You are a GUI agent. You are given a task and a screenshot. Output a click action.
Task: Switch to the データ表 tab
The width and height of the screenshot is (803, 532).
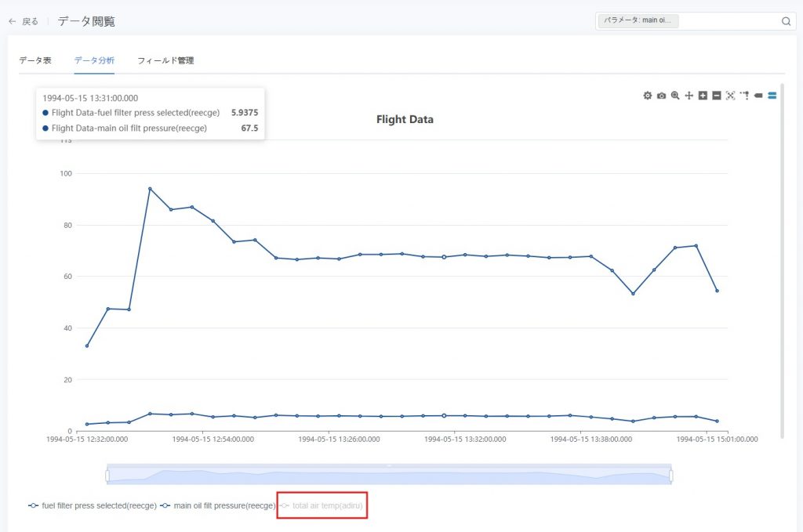click(x=35, y=60)
